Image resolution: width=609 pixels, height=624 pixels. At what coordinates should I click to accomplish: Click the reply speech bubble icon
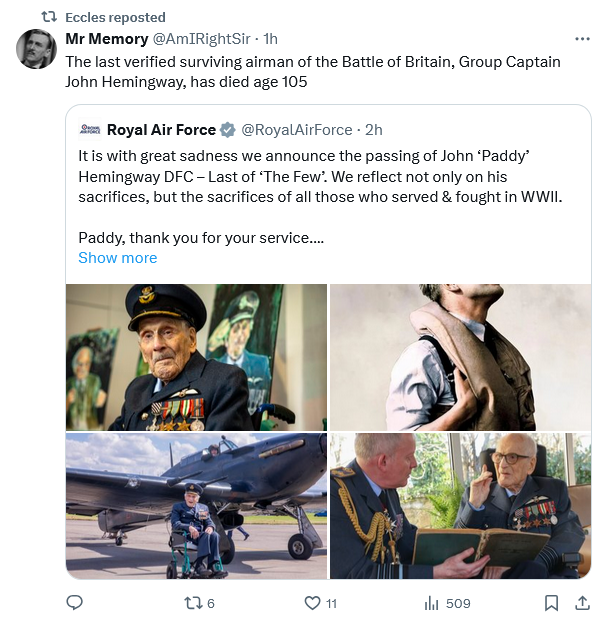pos(74,602)
